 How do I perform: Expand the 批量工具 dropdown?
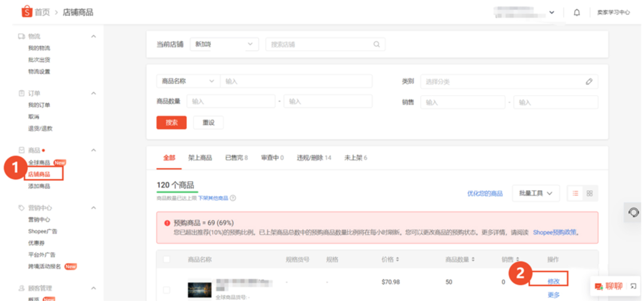pos(536,193)
